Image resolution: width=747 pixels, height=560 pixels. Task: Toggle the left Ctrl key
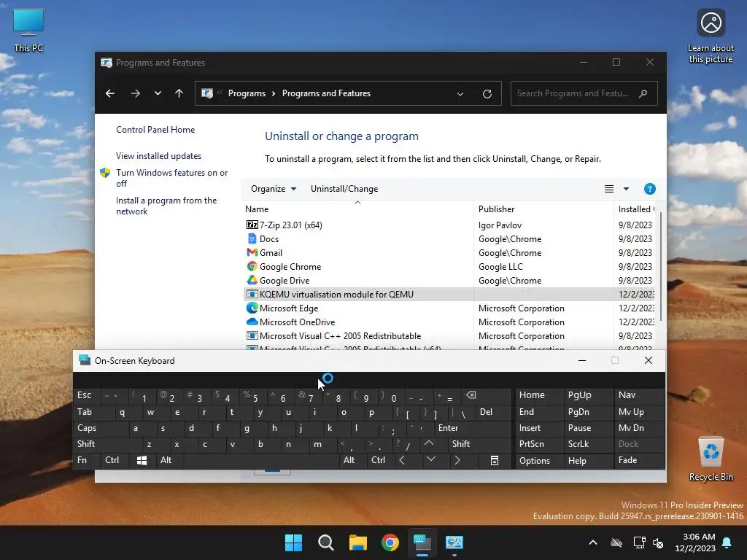coord(116,460)
